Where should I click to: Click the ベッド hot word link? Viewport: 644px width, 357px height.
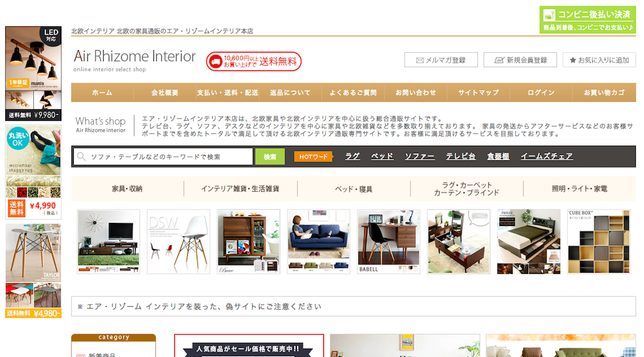click(382, 156)
